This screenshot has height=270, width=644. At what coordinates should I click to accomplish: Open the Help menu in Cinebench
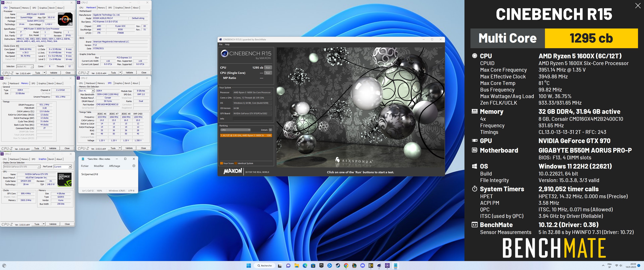coord(227,44)
